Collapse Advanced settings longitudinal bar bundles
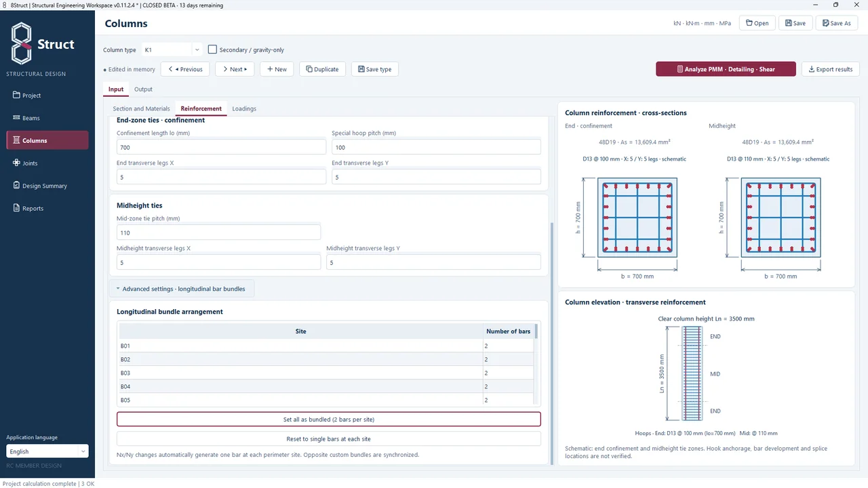Image resolution: width=868 pixels, height=488 pixels. click(182, 289)
